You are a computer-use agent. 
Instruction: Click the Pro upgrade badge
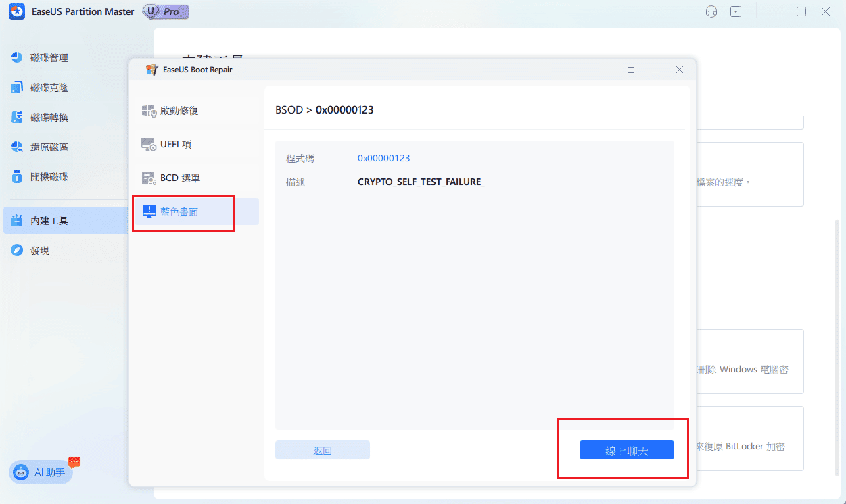[166, 12]
